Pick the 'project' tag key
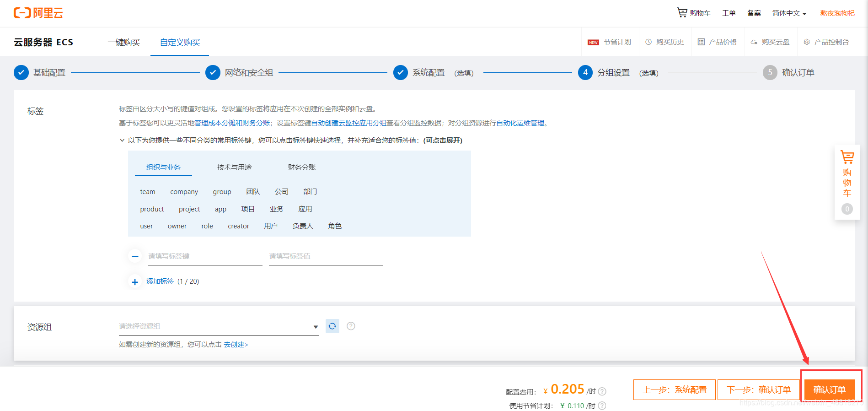The image size is (868, 411). 189,209
